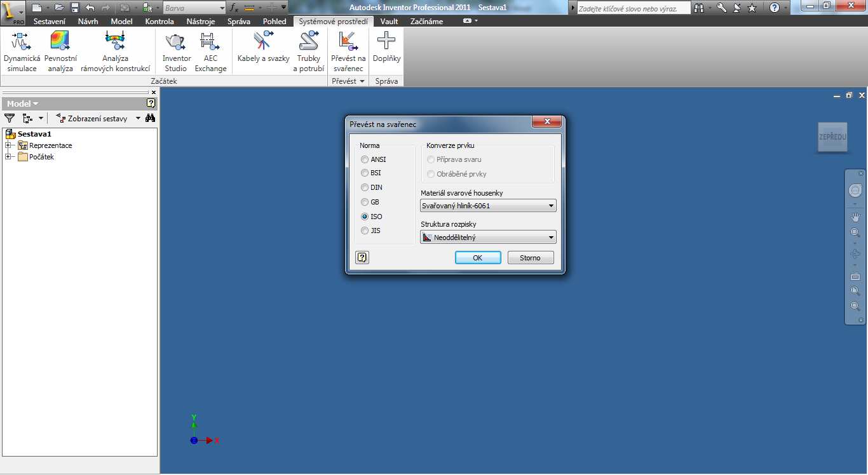Screen dimensions: 868x475
Task: Open the quick access toolbar customize arrow
Action: 283,8
